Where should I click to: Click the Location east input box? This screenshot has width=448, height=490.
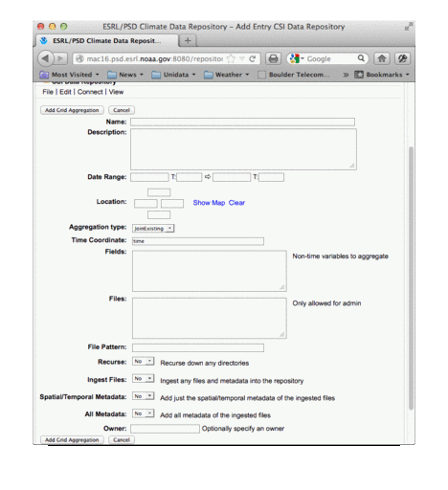coord(172,204)
